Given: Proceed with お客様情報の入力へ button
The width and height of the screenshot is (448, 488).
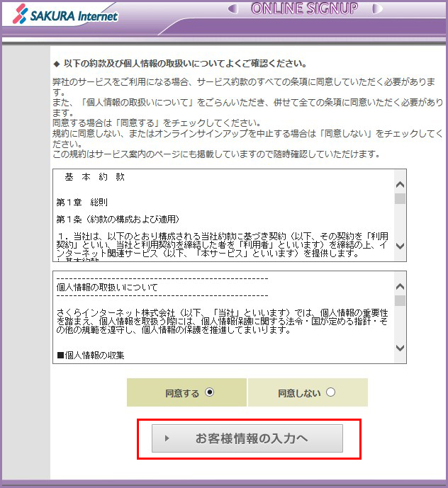Looking at the screenshot, I should 247,438.
